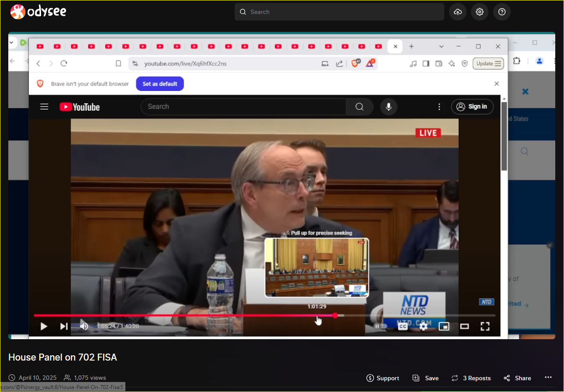Open the tab search chevron in Brave
Image resolution: width=564 pixels, height=392 pixels.
point(441,46)
